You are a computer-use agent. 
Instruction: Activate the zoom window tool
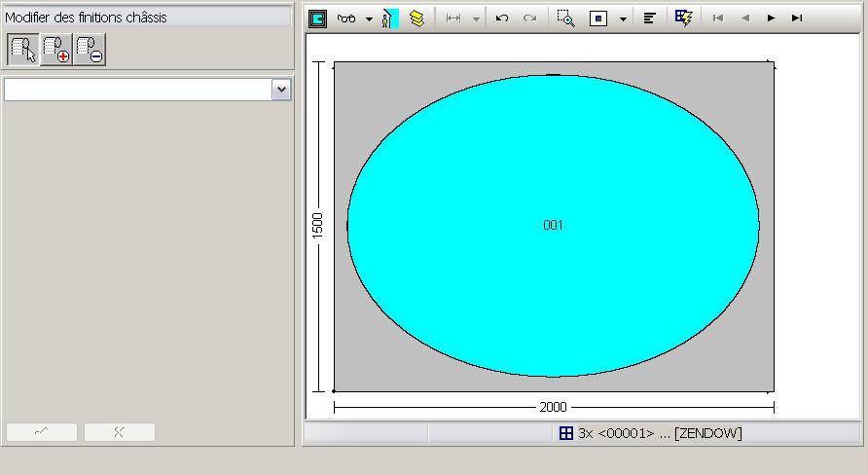coord(565,18)
